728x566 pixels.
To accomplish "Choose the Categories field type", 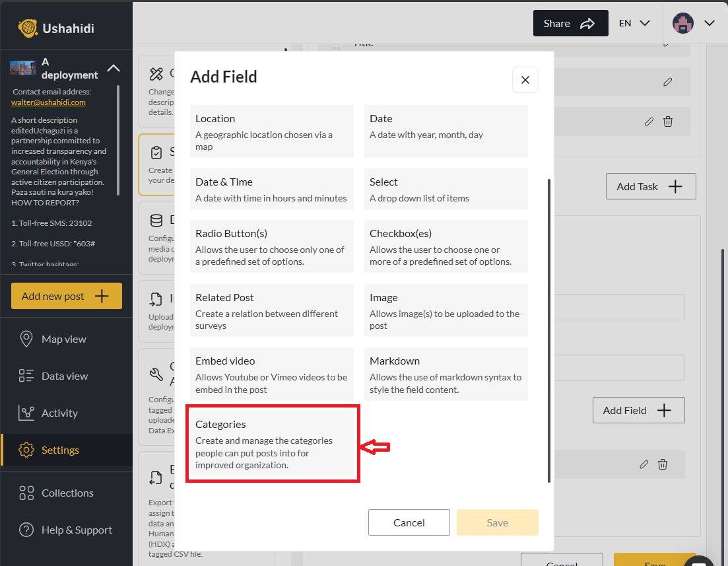I will (x=273, y=443).
